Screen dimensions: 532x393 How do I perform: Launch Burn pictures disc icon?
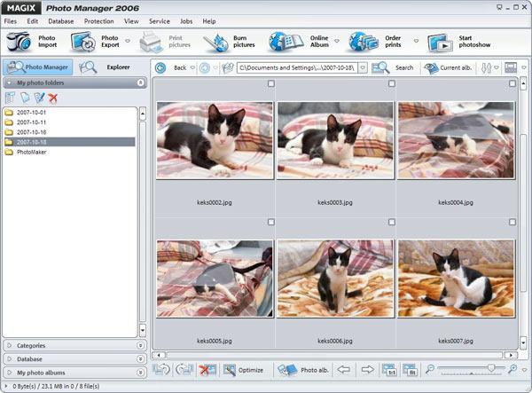[215, 43]
